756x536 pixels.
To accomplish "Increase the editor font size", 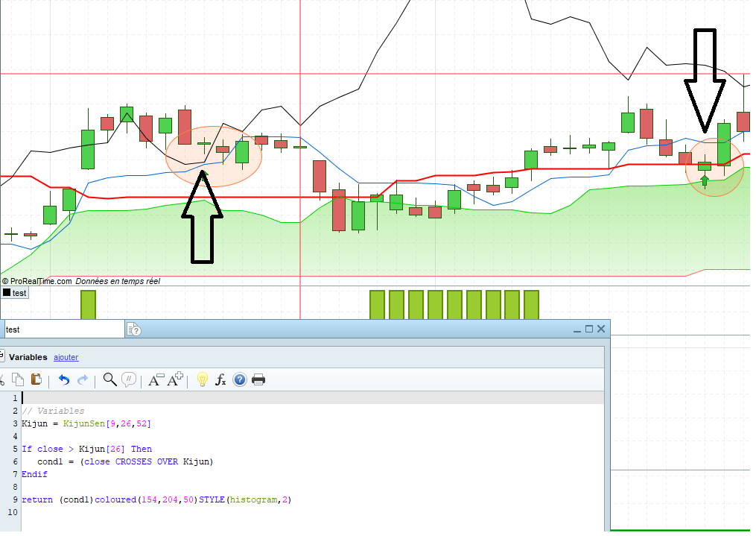I will (x=175, y=379).
